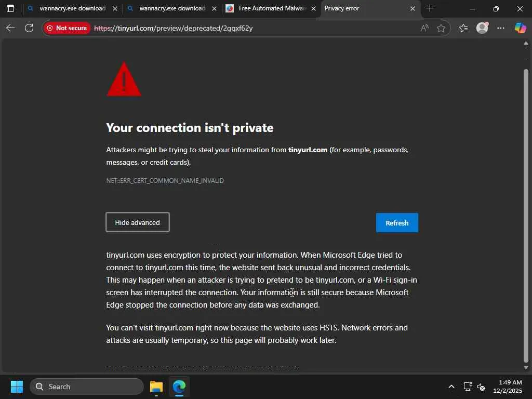
Task: Open the muted volume tray icon
Action: click(481, 387)
